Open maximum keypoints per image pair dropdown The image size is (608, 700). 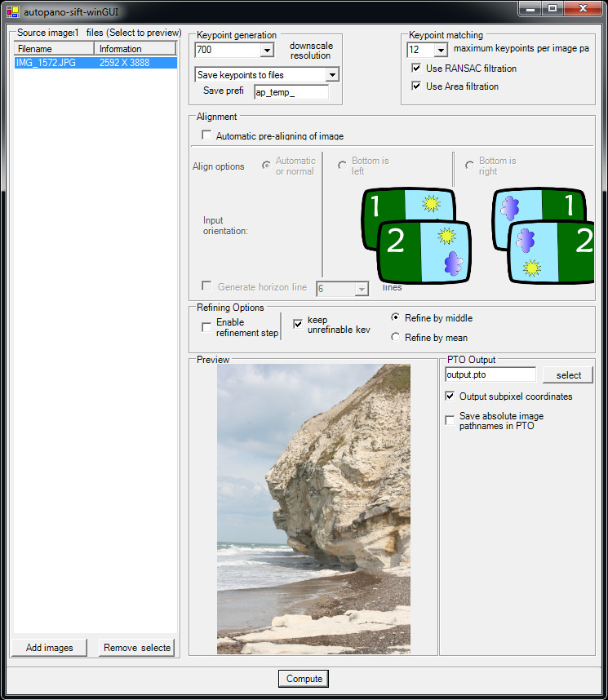[441, 50]
